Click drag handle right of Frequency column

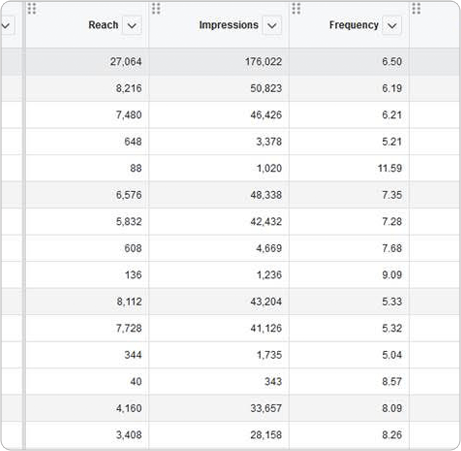(416, 9)
